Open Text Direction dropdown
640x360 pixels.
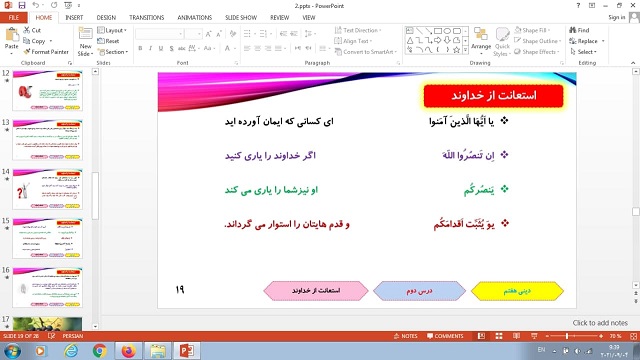point(358,30)
